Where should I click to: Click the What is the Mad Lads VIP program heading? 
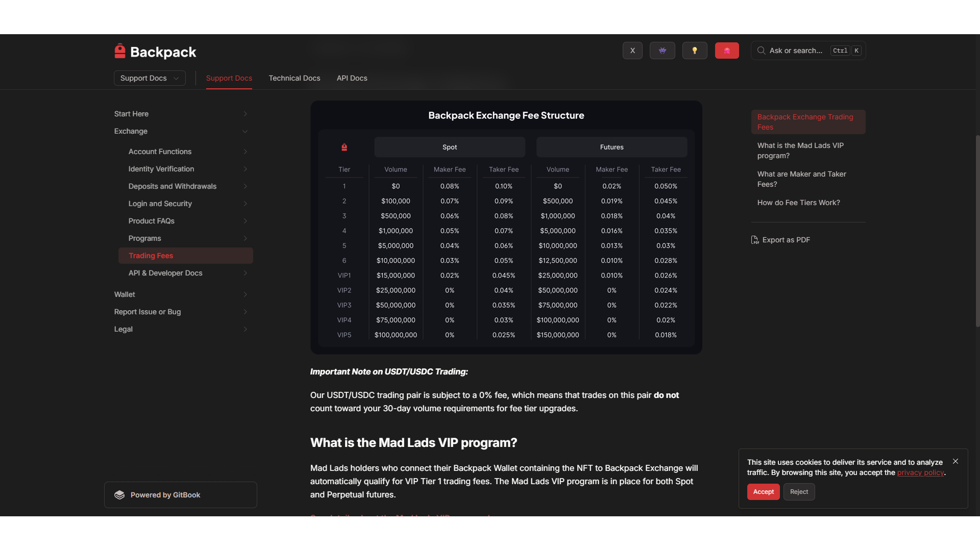tap(413, 442)
